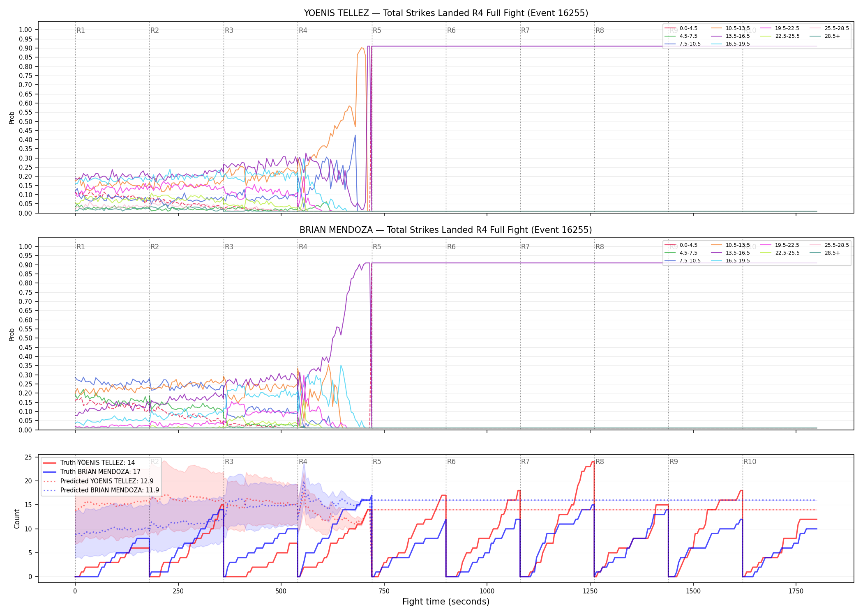
Task: Click 28.5+ legend entry in Mendoza chart
Action: coord(825,253)
